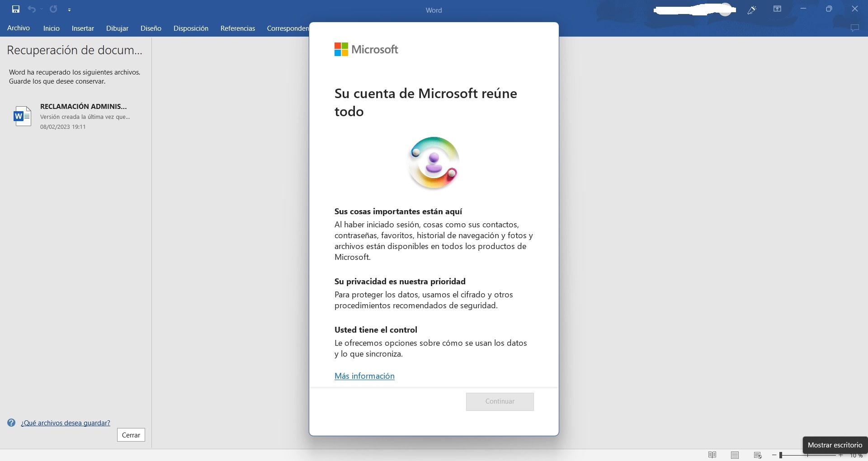The image size is (868, 461).
Task: Click the Redo circular arrow icon
Action: (x=53, y=9)
